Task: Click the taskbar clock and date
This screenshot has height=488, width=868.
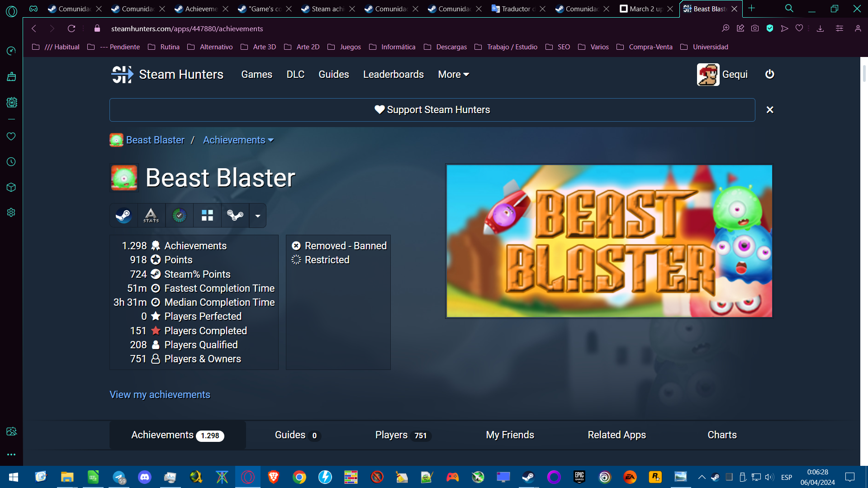Action: pos(817,477)
